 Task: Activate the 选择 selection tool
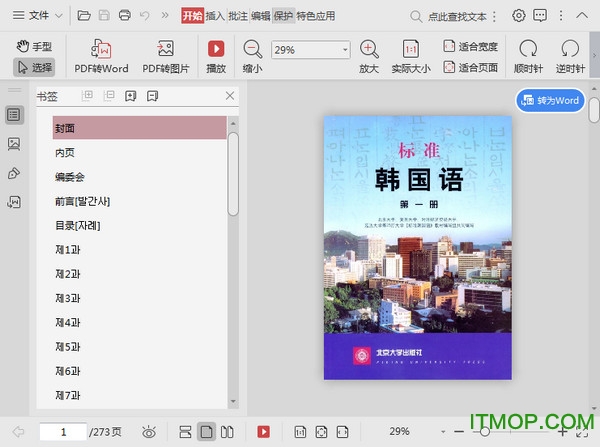[x=35, y=67]
